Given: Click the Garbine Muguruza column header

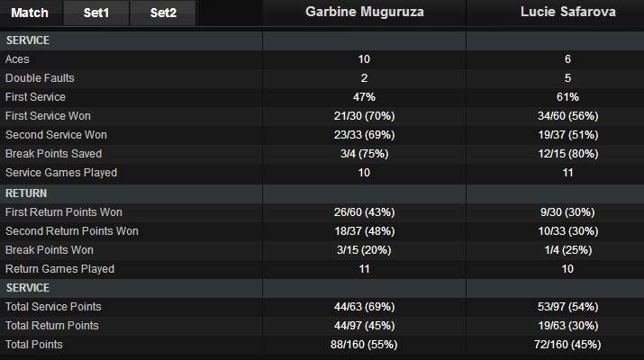Looking at the screenshot, I should pyautogui.click(x=364, y=13).
